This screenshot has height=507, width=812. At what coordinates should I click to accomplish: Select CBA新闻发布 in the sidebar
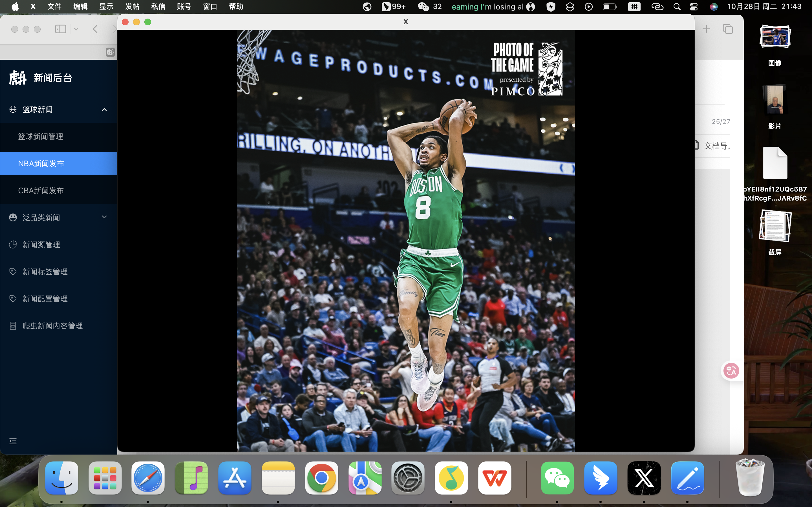41,190
